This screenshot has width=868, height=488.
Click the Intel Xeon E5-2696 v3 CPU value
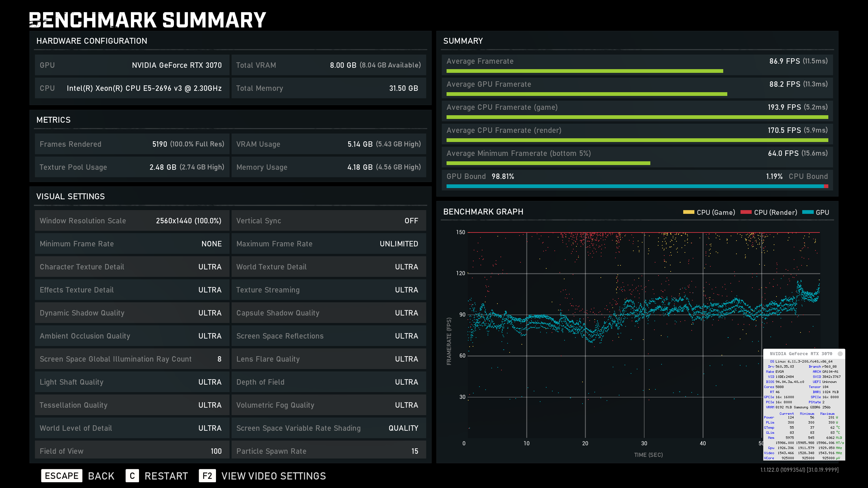144,88
